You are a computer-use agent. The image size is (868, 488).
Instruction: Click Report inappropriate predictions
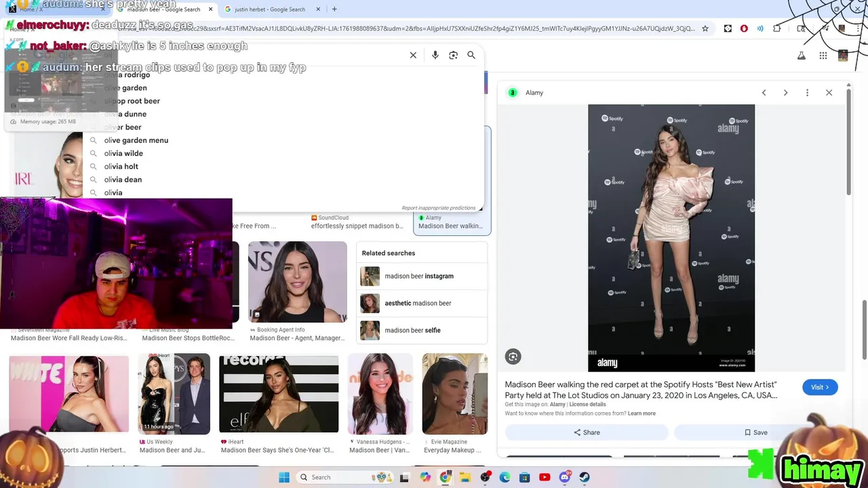(x=439, y=208)
